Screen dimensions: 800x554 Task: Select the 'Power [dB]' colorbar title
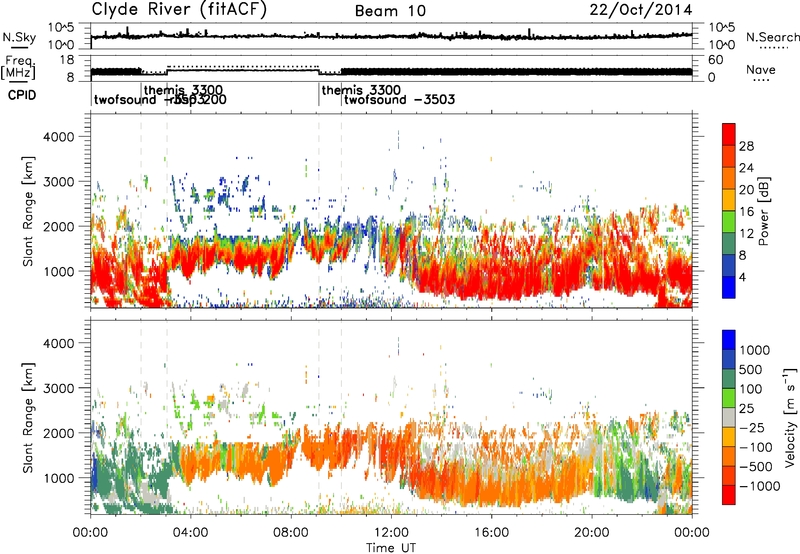point(763,211)
